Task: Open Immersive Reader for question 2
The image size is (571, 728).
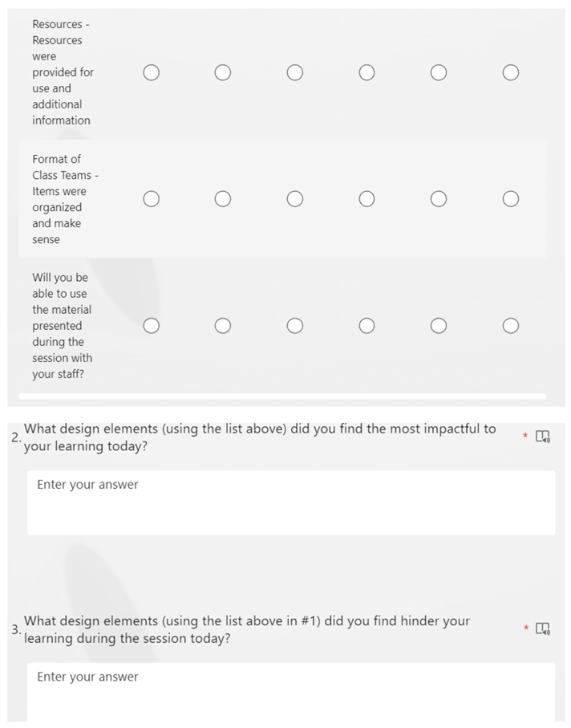Action: click(543, 437)
